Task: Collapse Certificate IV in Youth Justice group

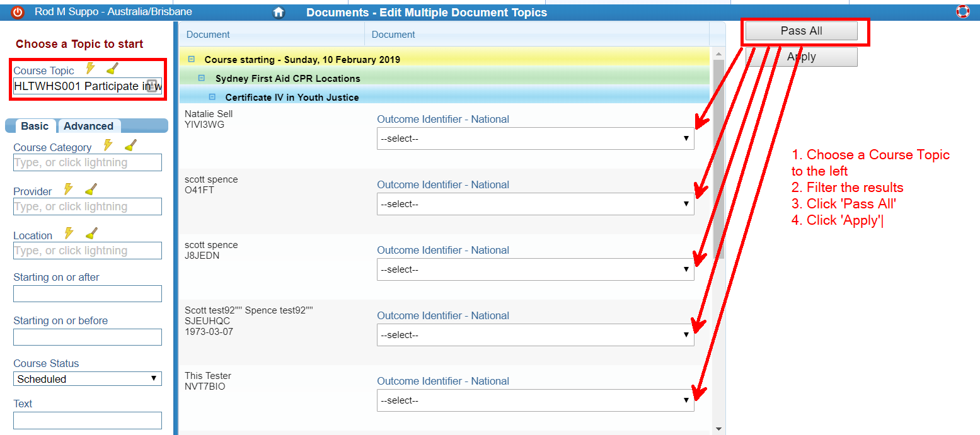Action: tap(212, 97)
